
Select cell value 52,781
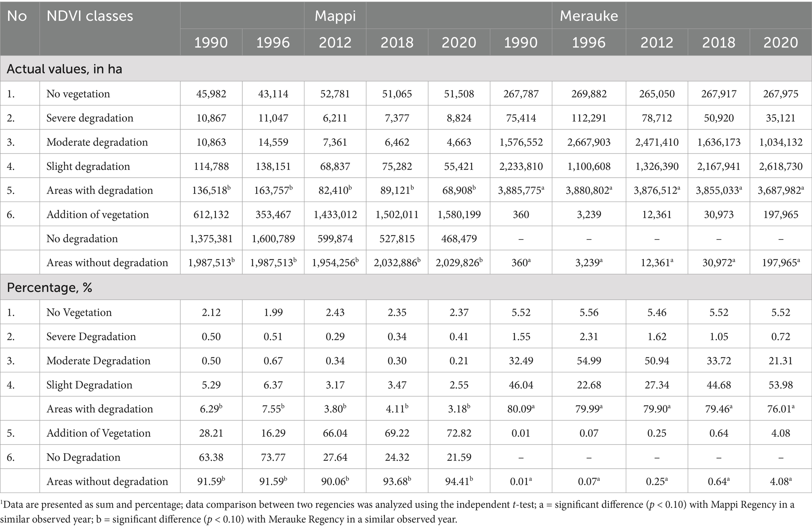[x=335, y=94]
